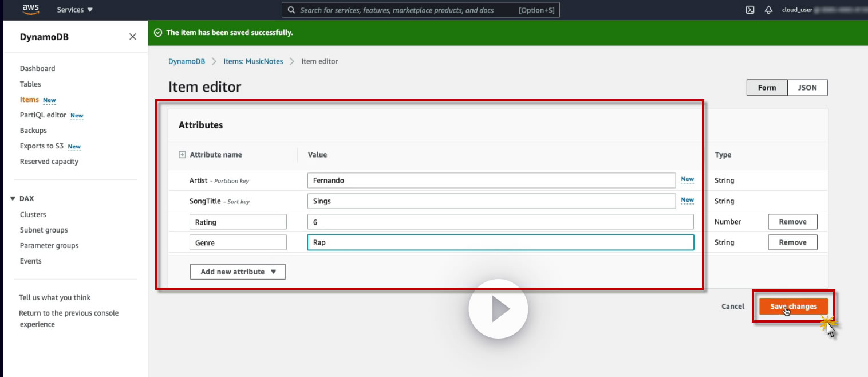Open the Add new attribute dropdown
The height and width of the screenshot is (377, 868).
(238, 272)
